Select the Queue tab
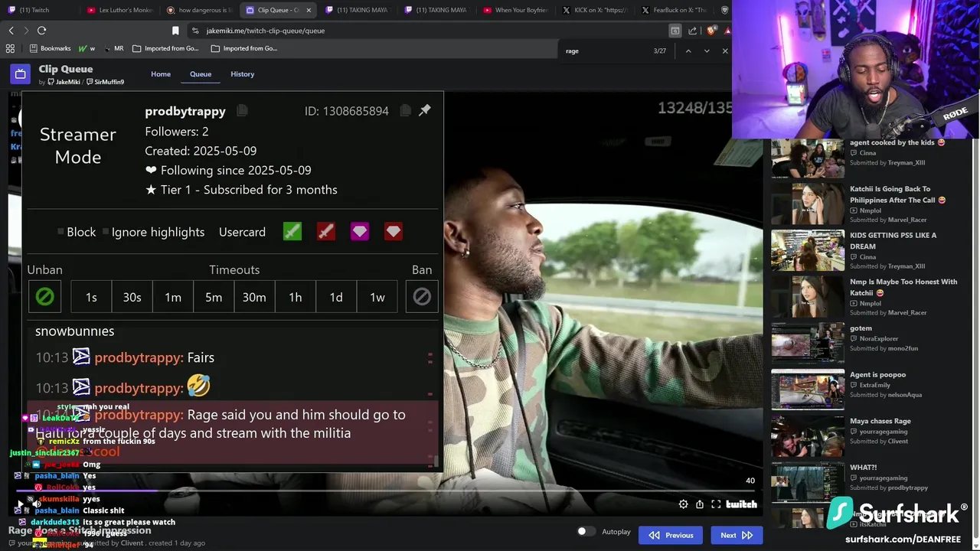Viewport: 980px width, 551px height. pyautogui.click(x=201, y=74)
